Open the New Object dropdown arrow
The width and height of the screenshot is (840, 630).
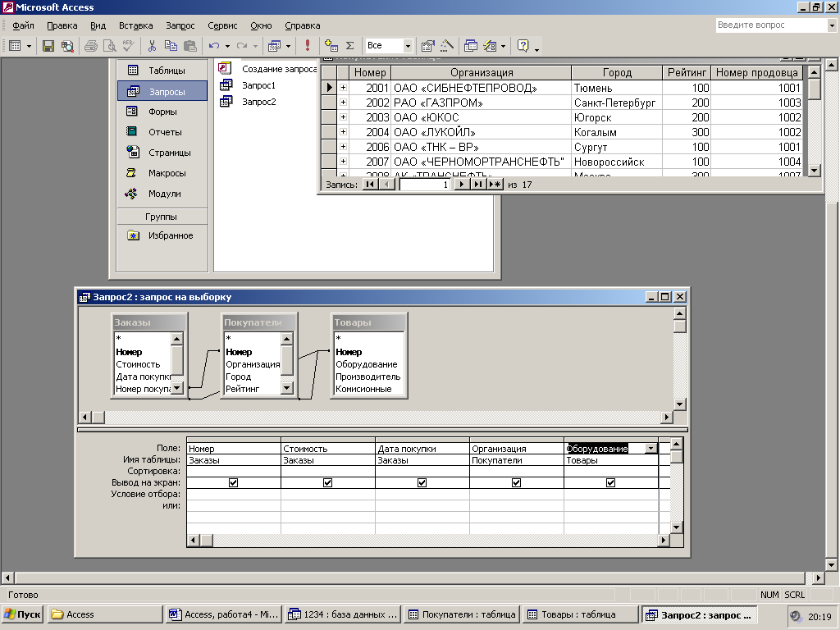(x=503, y=46)
